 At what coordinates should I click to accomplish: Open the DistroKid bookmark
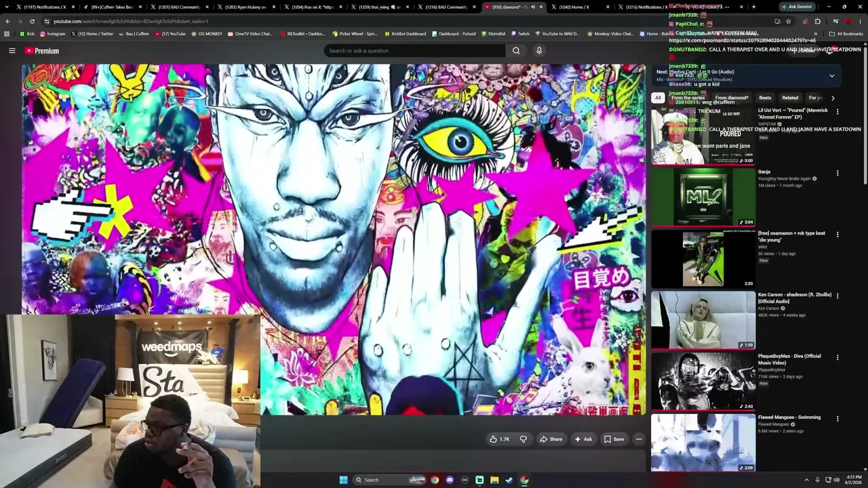tap(493, 33)
